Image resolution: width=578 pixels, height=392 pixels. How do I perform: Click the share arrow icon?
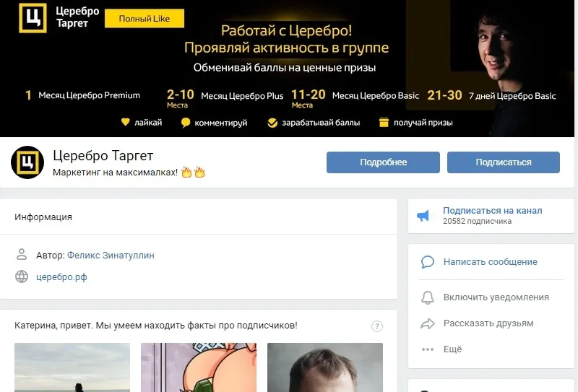point(428,323)
